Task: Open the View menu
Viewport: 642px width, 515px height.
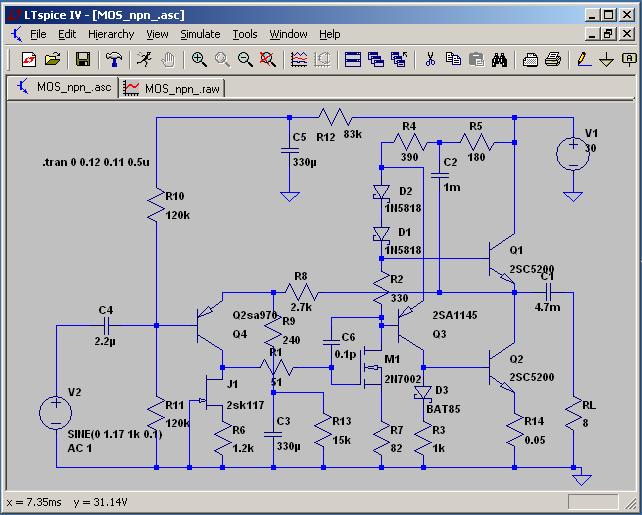Action: click(157, 34)
